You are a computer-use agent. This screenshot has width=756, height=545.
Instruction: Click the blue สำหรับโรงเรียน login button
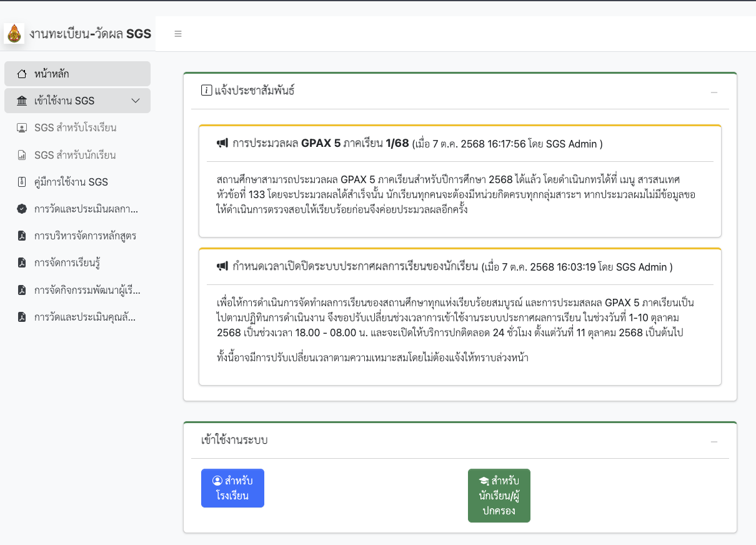(232, 488)
